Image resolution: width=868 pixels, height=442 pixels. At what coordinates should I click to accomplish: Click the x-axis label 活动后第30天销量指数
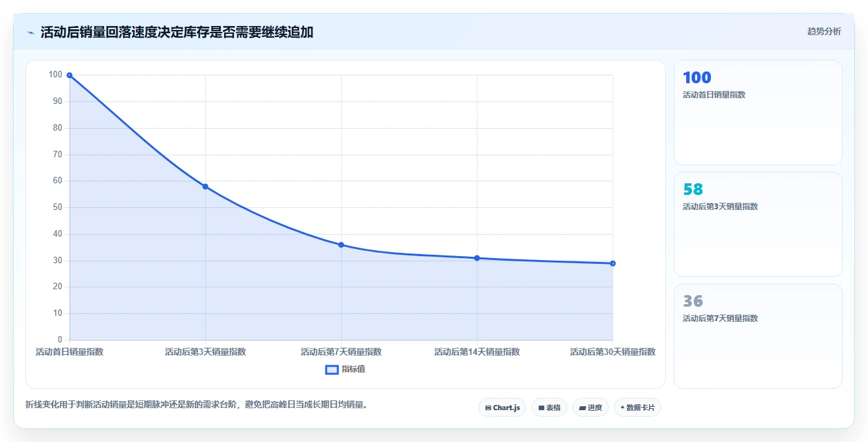click(x=613, y=352)
